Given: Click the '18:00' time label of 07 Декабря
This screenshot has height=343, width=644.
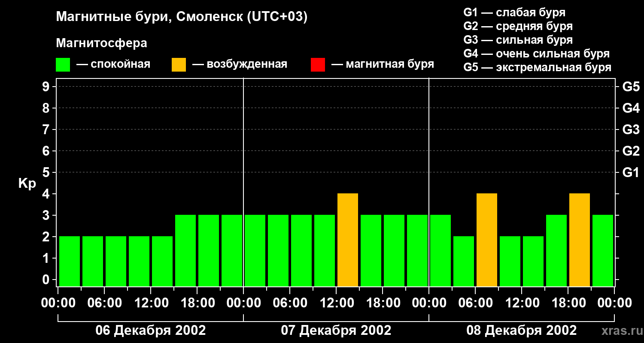Looking at the screenshot, I should (383, 303).
